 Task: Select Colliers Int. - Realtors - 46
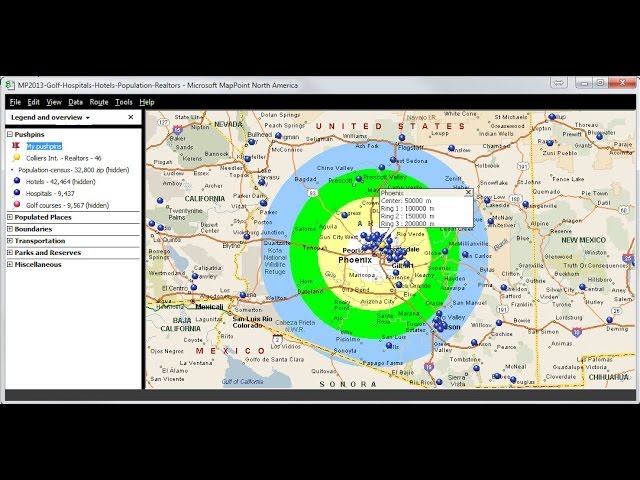[64, 158]
